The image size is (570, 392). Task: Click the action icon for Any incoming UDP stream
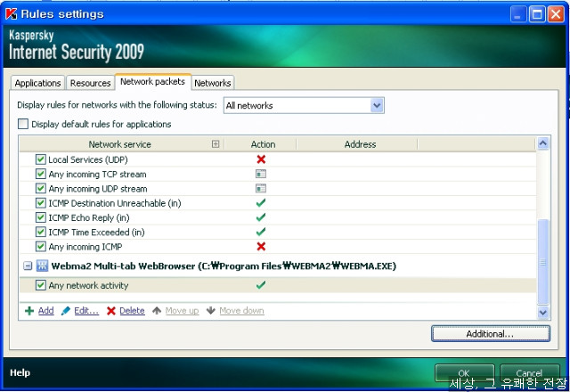coord(261,188)
